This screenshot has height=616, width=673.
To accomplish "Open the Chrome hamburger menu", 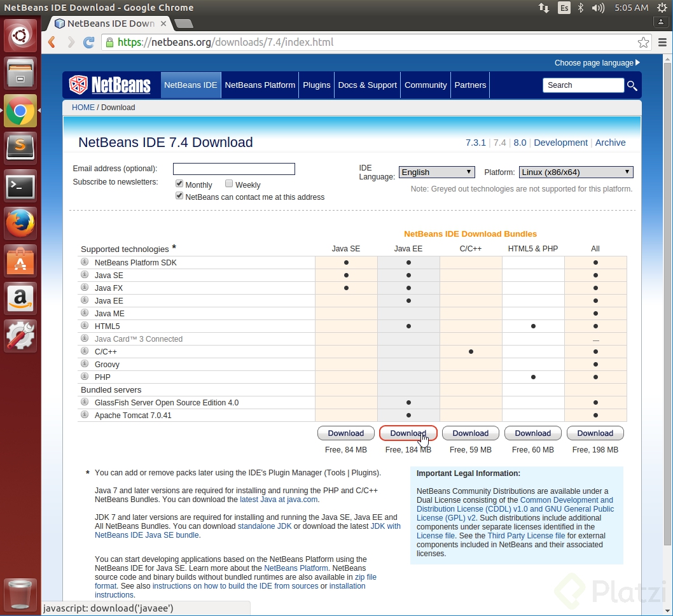I will click(662, 42).
